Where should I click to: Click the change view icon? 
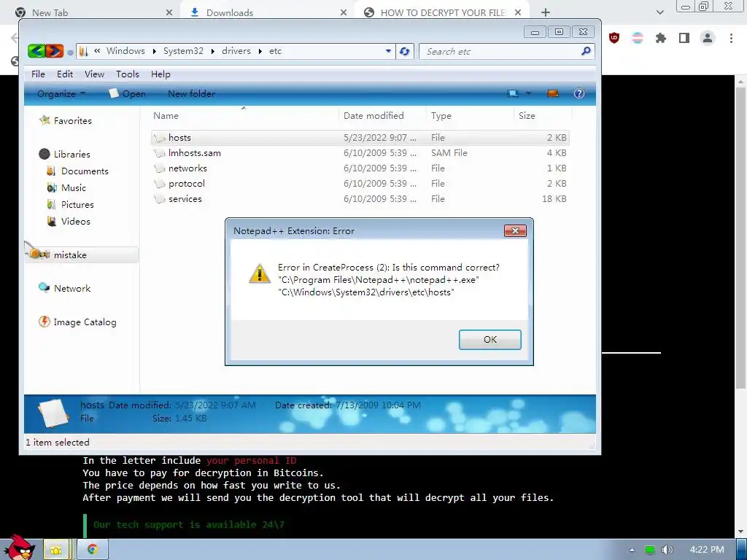513,93
